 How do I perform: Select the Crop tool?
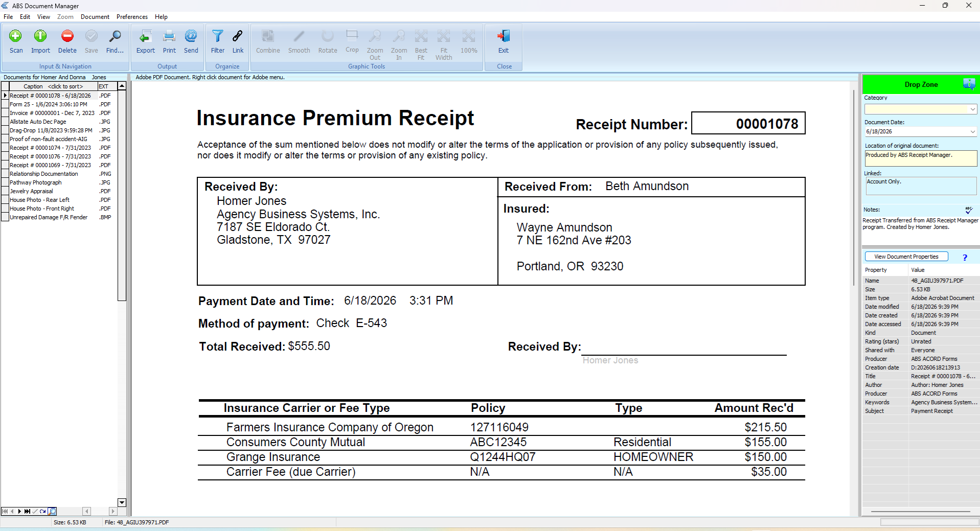[x=352, y=36]
